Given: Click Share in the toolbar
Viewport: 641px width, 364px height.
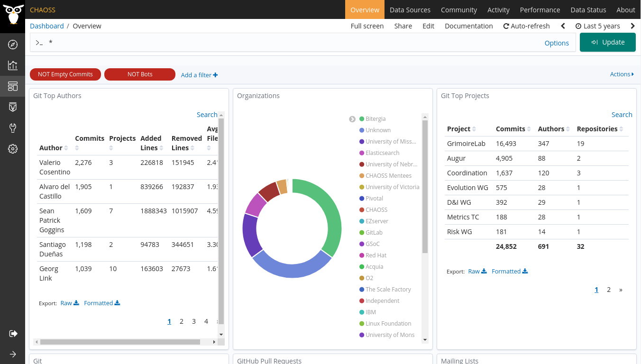Looking at the screenshot, I should (403, 26).
